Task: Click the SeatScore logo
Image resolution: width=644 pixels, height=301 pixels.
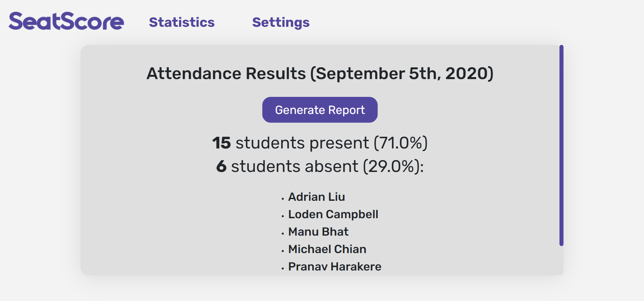Action: (x=66, y=21)
